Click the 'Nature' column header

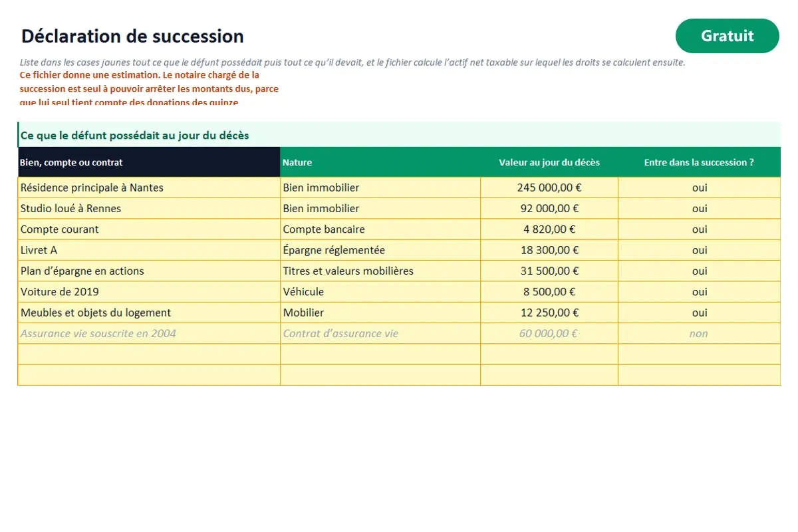tap(380, 162)
